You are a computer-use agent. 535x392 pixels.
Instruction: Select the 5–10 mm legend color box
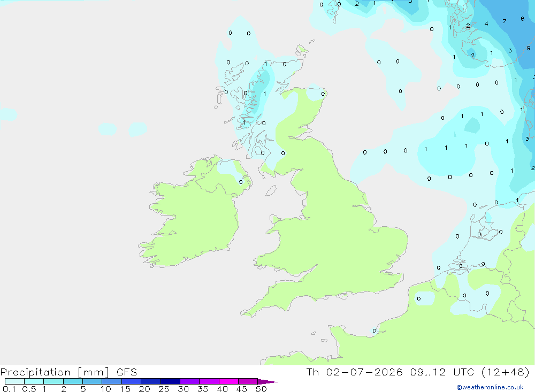(93, 381)
